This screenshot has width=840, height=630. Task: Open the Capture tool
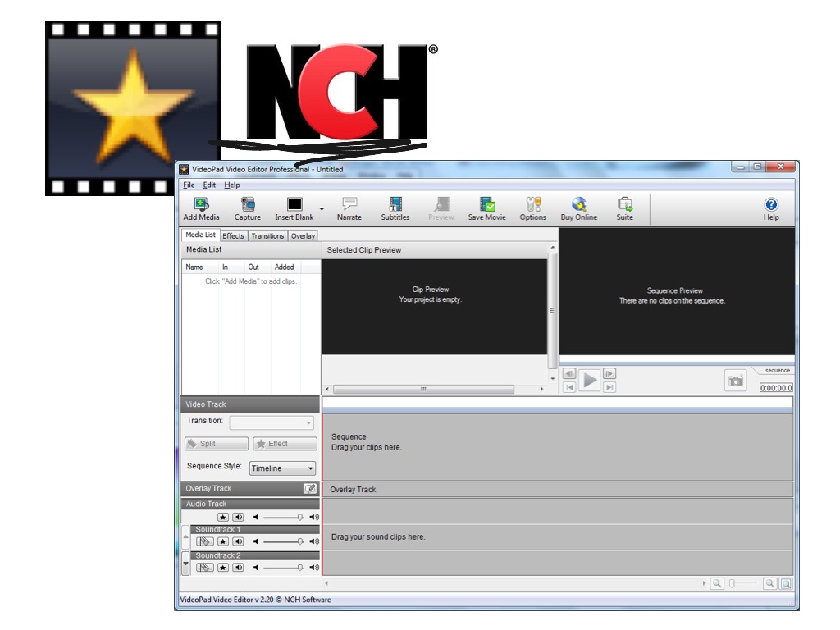(x=248, y=204)
